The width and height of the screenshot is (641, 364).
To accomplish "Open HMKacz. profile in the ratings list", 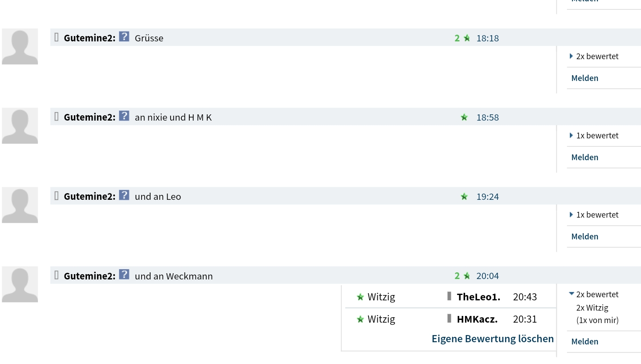I will (477, 319).
